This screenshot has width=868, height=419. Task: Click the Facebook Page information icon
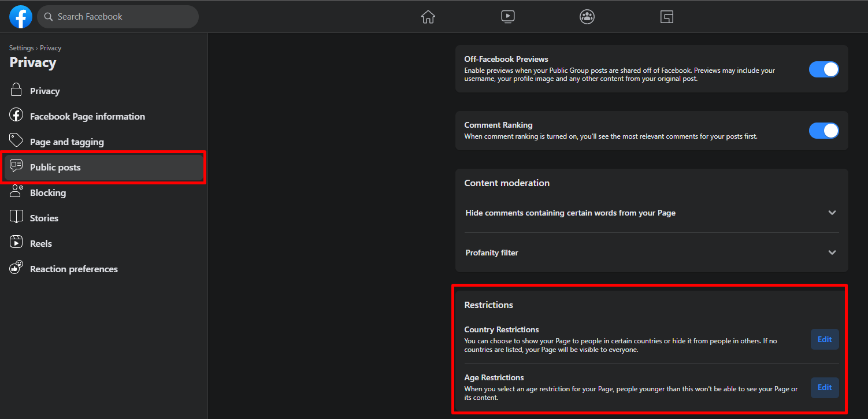[x=16, y=116]
